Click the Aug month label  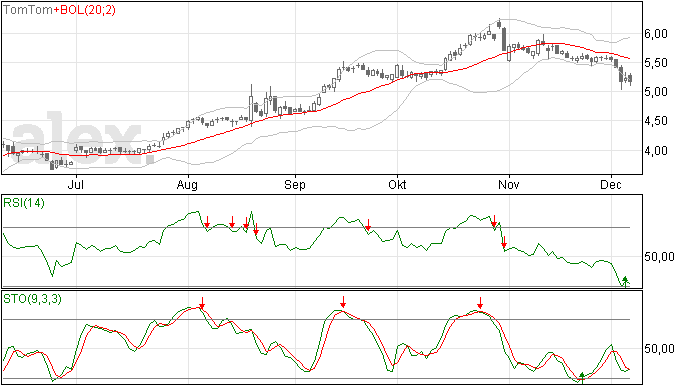187,185
